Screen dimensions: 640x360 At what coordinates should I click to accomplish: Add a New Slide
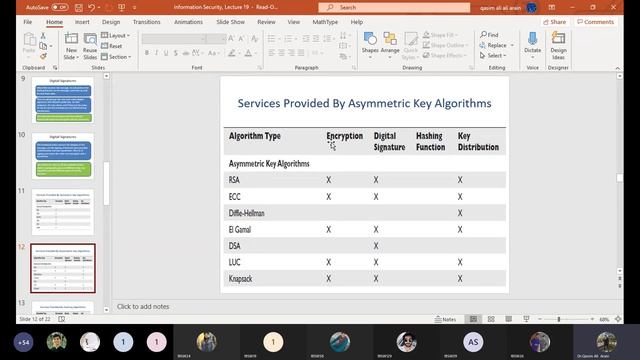[71, 46]
